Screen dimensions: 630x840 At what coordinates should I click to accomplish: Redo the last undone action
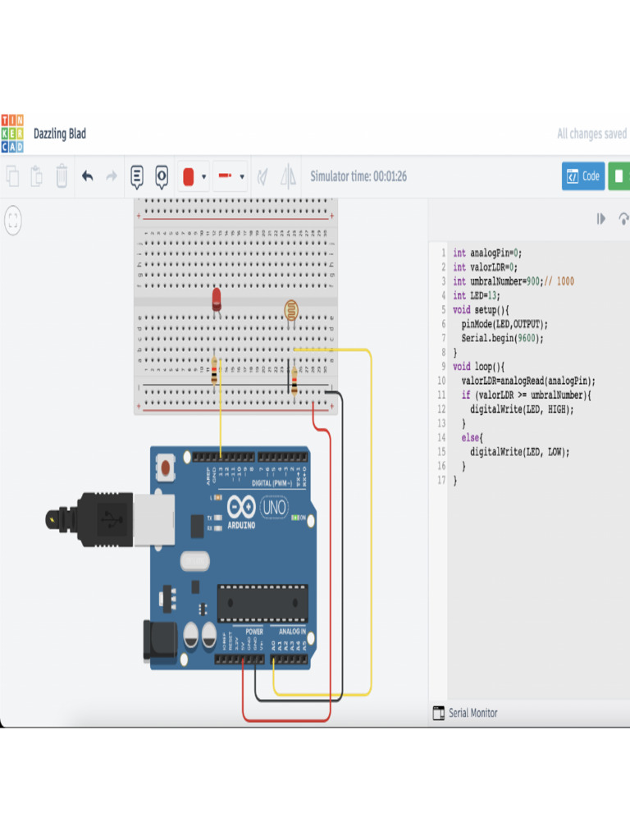tap(112, 176)
